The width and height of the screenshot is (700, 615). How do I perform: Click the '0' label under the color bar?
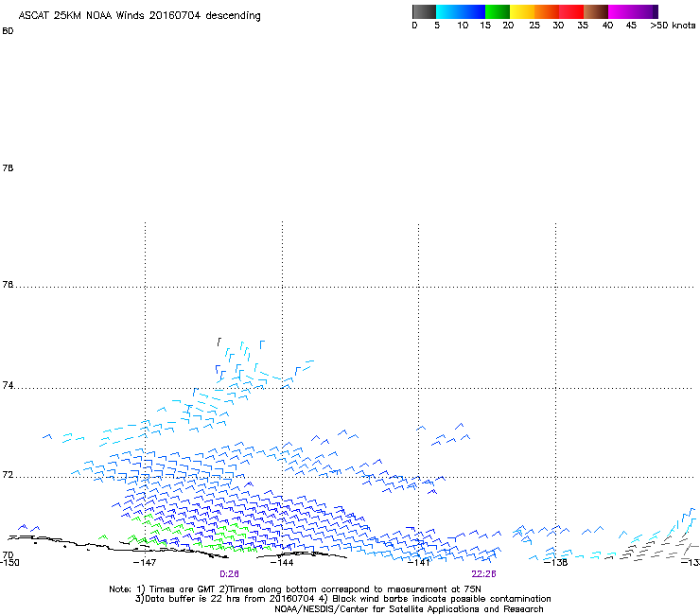pyautogui.click(x=414, y=26)
